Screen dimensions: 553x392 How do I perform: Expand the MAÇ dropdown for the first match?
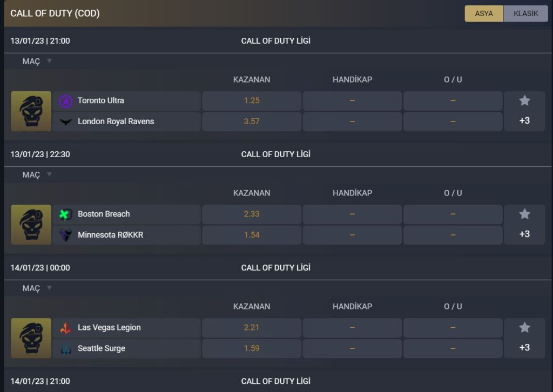coord(36,61)
